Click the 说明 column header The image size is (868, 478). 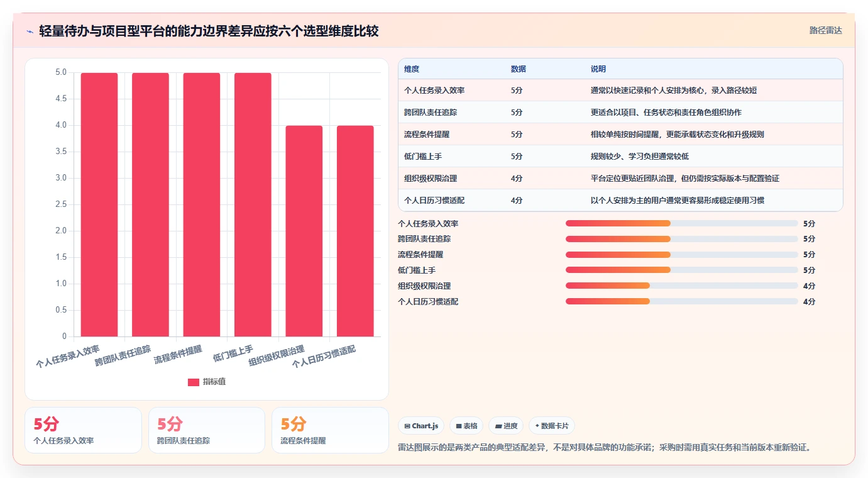pyautogui.click(x=598, y=69)
